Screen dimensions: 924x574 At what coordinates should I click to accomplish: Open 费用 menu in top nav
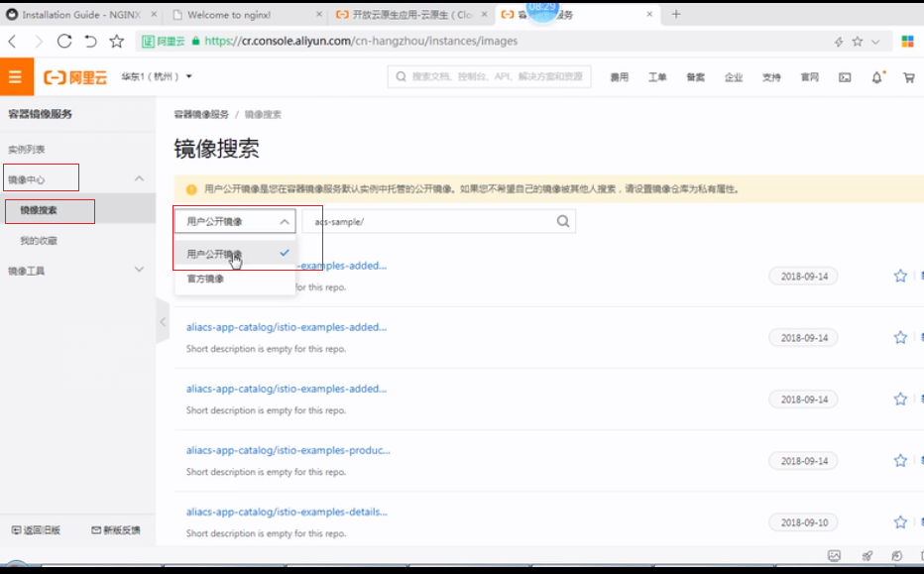[x=620, y=77]
